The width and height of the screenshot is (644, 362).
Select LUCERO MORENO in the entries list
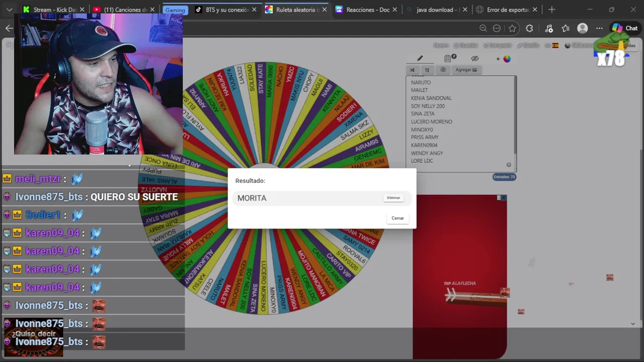pyautogui.click(x=431, y=122)
